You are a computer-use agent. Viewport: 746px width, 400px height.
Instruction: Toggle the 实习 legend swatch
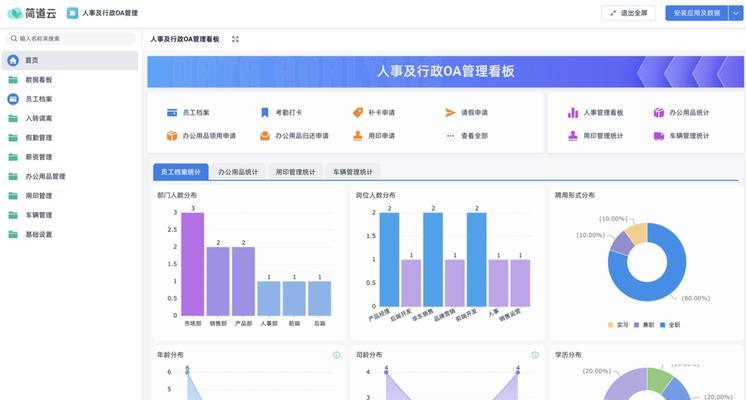pos(610,325)
